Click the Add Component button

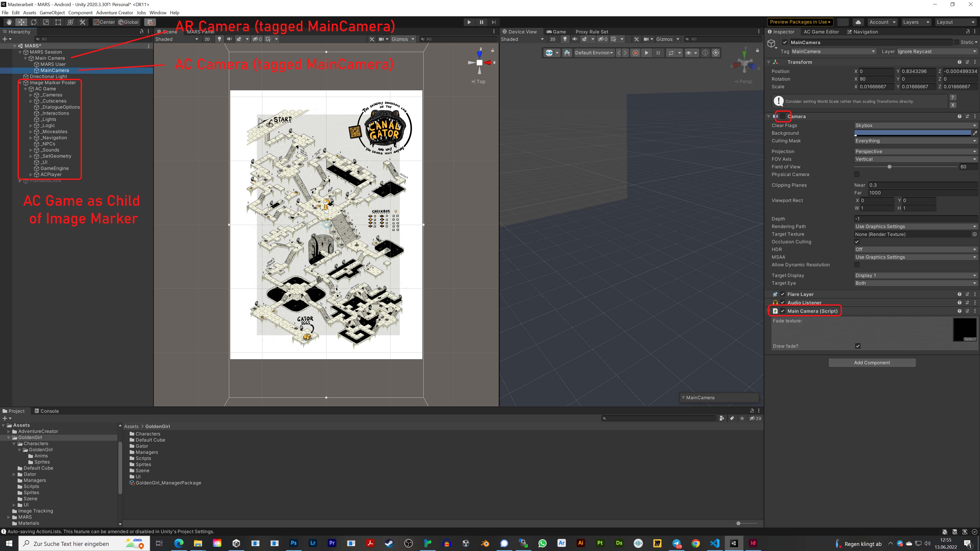point(872,363)
